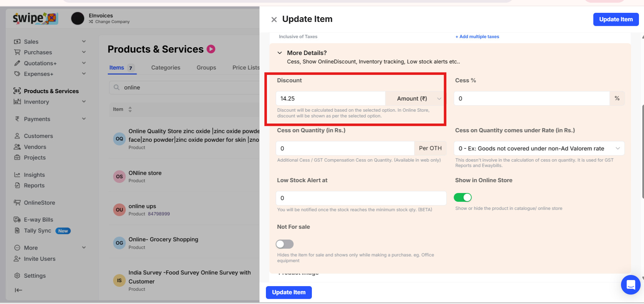644x304 pixels.
Task: Collapse the More Details section
Action: [x=280, y=53]
